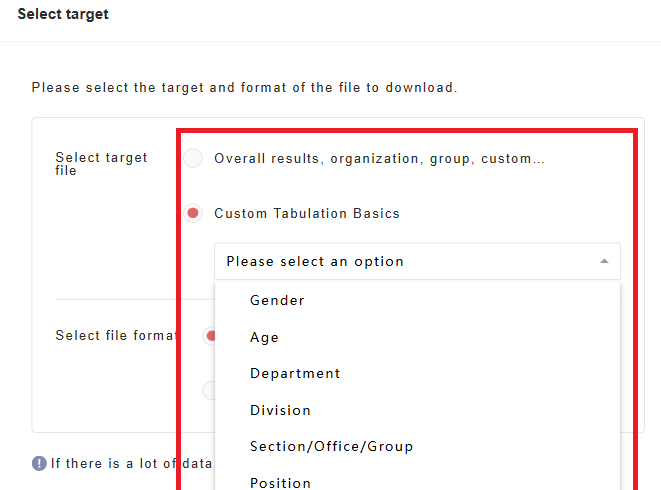Click the 'Select target' dialog heading
The width and height of the screenshot is (661, 490).
(x=63, y=15)
